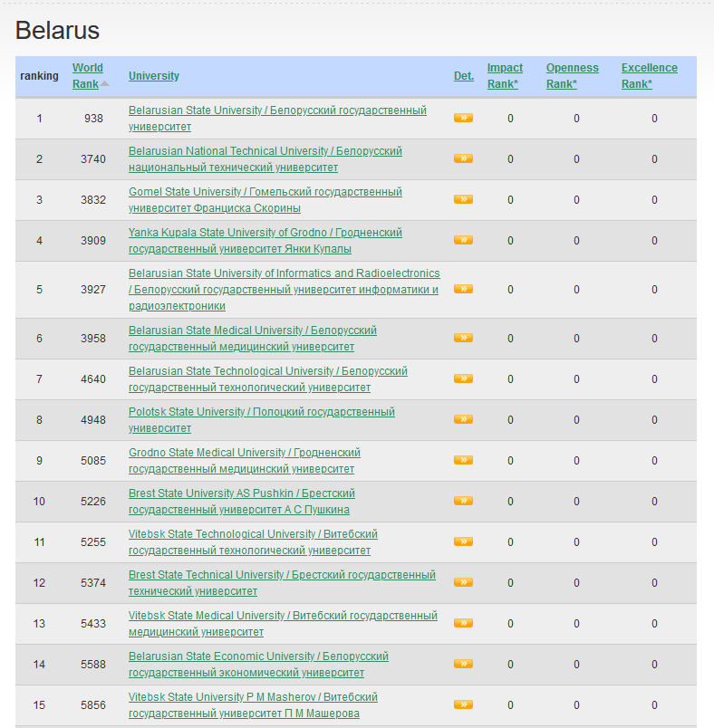714x728 pixels.
Task: Open orange details icon for Polotsk State University
Action: pyautogui.click(x=463, y=420)
